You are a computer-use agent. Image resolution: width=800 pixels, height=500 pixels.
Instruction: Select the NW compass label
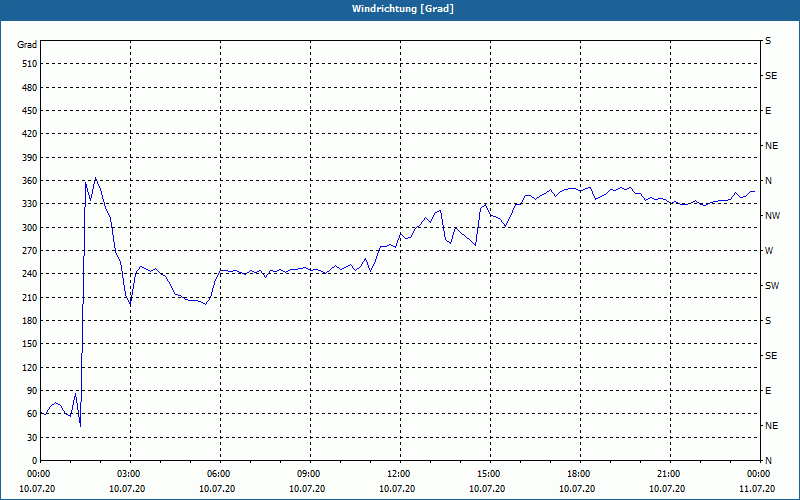tap(772, 216)
